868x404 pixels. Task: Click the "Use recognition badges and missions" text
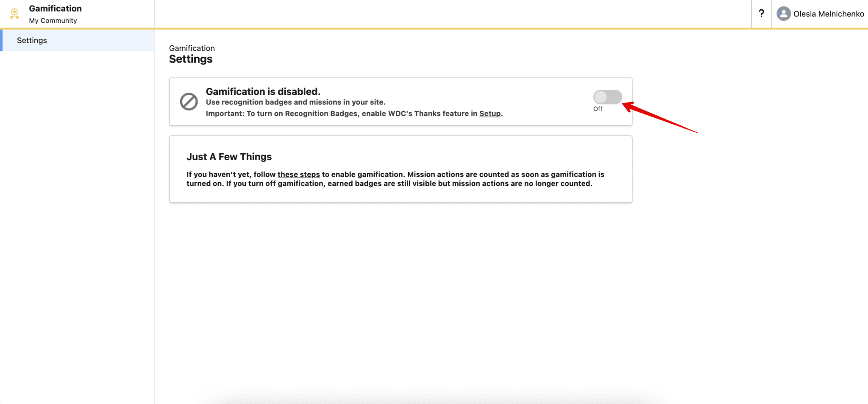pos(295,102)
